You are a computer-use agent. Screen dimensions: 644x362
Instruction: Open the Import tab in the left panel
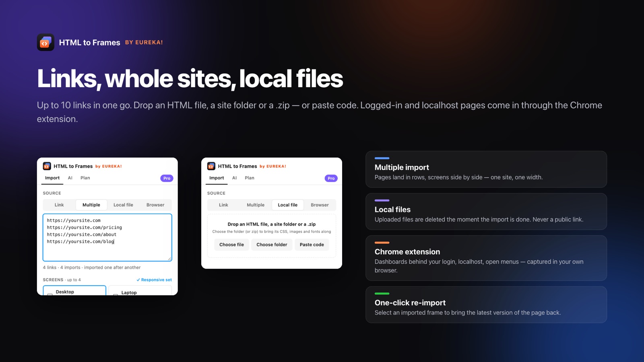(52, 178)
